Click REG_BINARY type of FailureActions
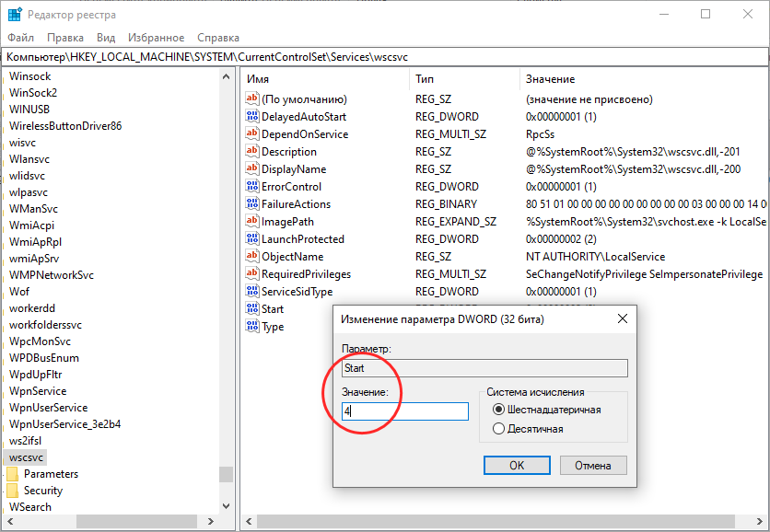This screenshot has height=532, width=770. (446, 204)
